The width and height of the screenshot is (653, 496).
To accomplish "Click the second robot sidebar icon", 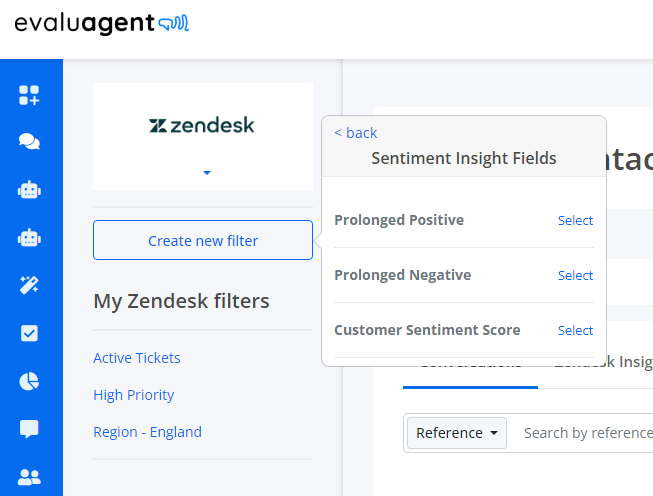I will 29,238.
